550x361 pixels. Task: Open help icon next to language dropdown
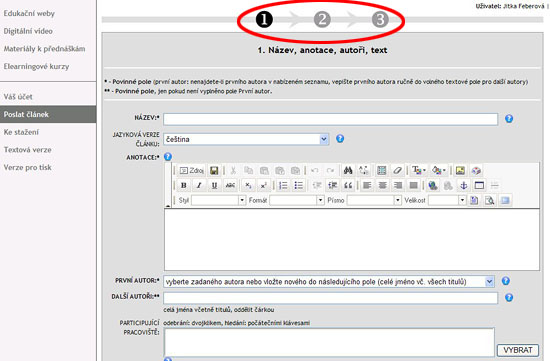pyautogui.click(x=340, y=139)
